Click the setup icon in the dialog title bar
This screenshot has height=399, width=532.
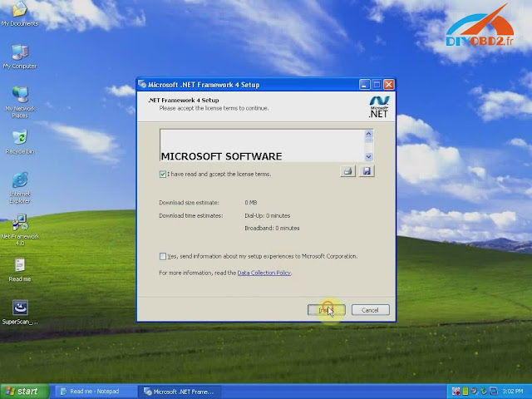[x=142, y=85]
